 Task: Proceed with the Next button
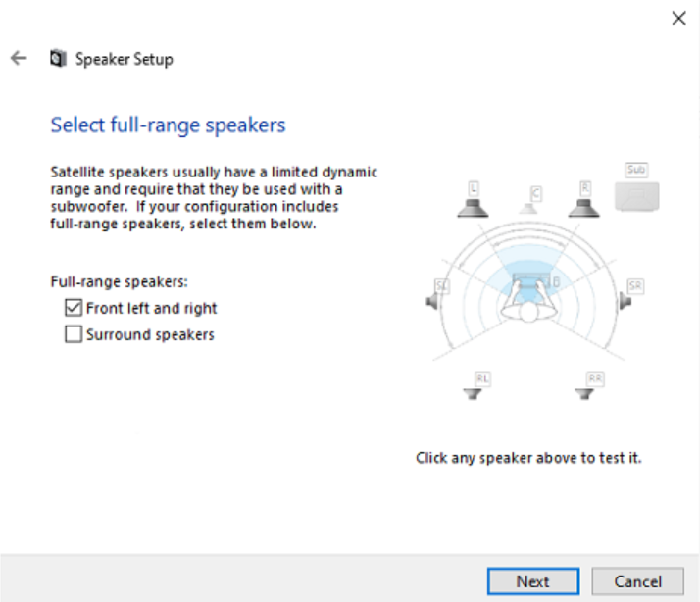533,581
